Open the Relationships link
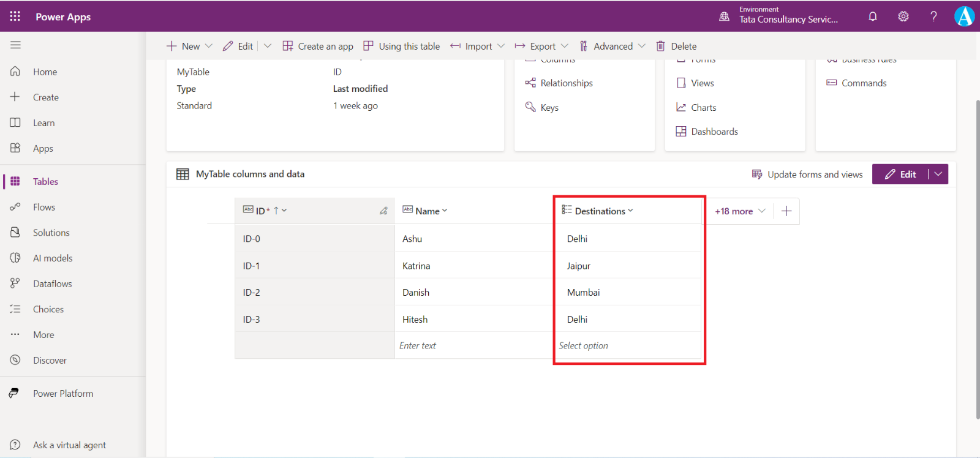 pos(566,83)
